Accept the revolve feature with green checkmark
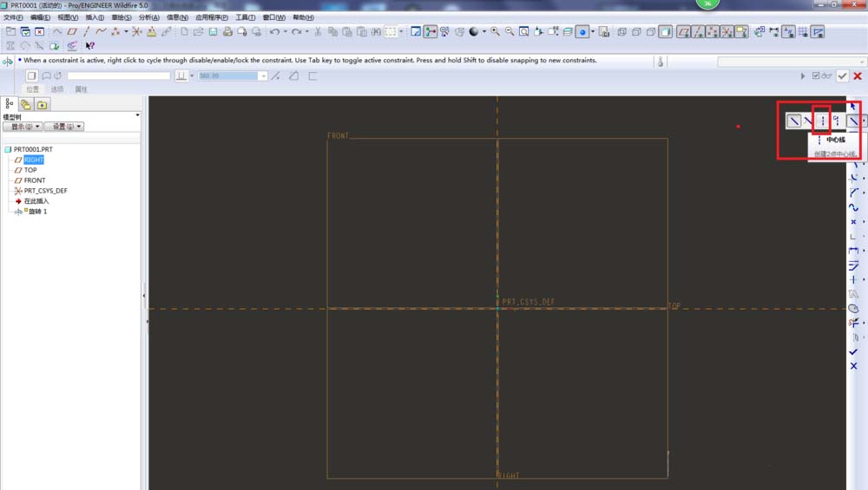 tap(842, 76)
